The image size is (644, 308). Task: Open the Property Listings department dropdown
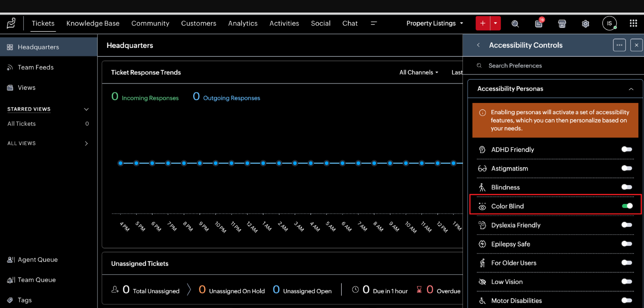coord(435,23)
